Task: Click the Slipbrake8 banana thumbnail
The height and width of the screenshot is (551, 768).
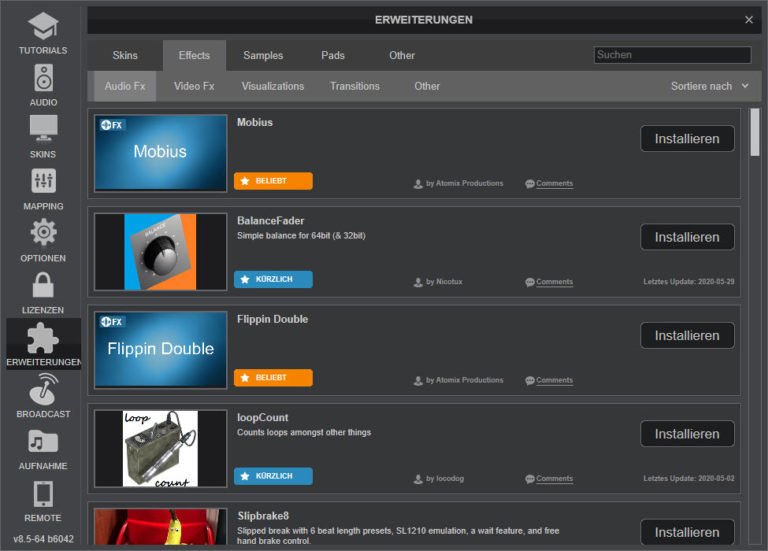Action: coord(161,527)
